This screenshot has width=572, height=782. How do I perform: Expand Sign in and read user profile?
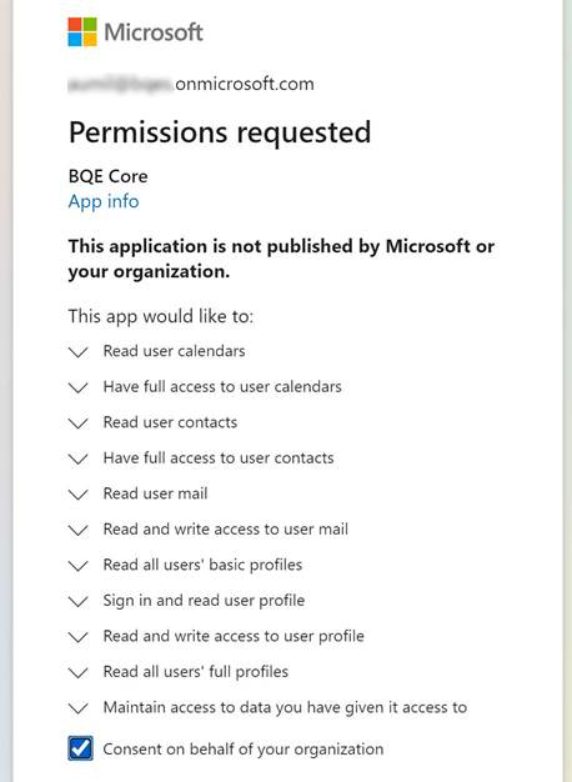click(78, 601)
